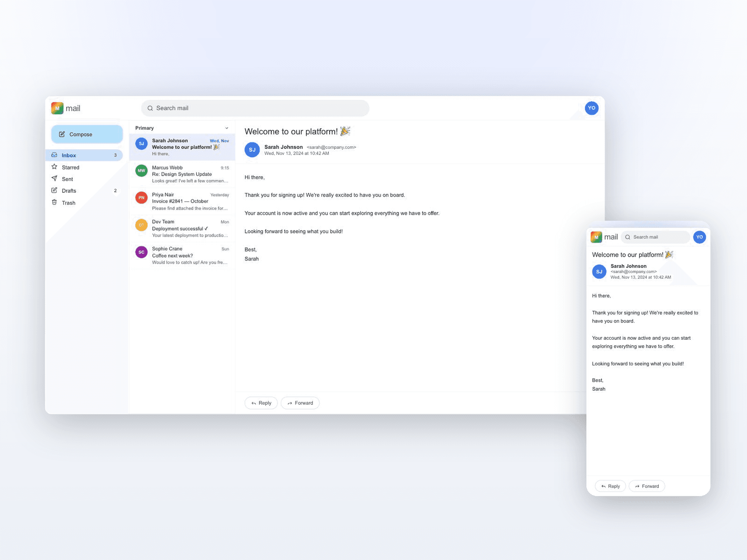Open the Re: Design System Update email

tap(182, 174)
